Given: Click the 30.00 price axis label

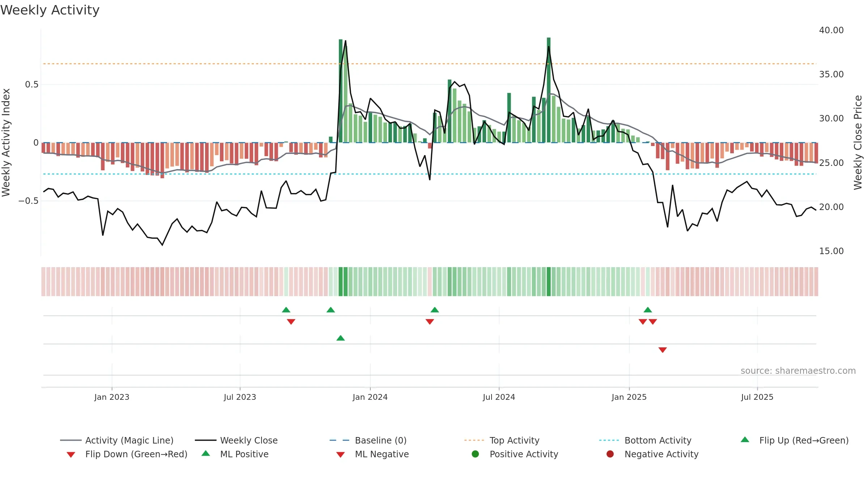Looking at the screenshot, I should tap(831, 119).
